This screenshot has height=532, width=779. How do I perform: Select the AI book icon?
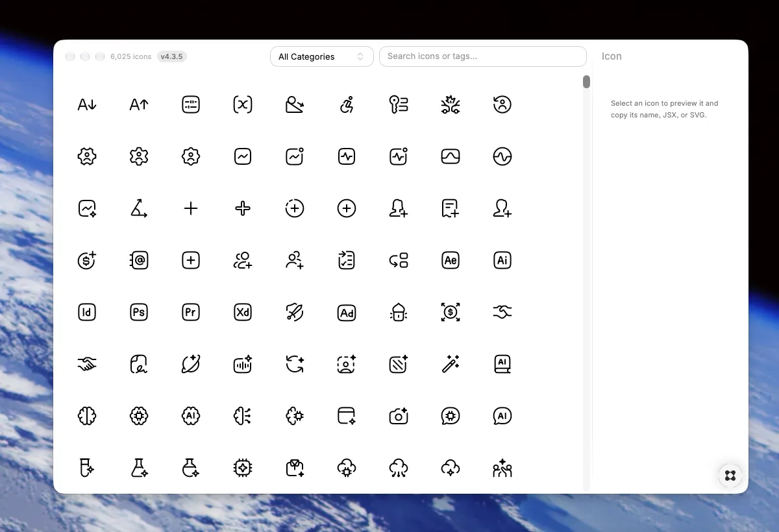(x=502, y=364)
